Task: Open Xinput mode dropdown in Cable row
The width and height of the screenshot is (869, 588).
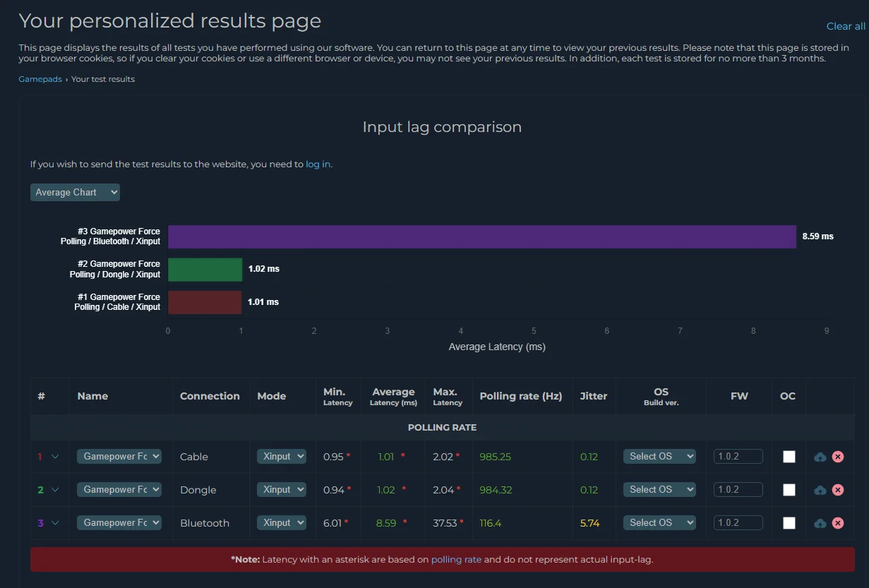Action: [x=282, y=457]
